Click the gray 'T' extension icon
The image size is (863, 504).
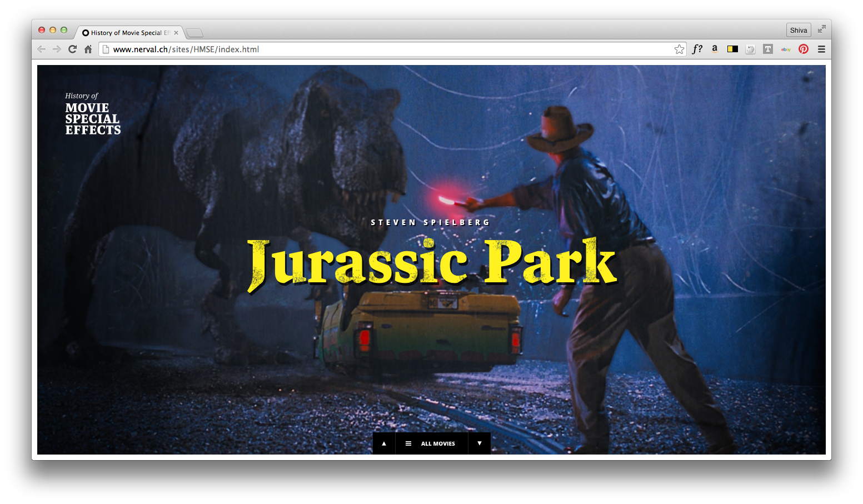(767, 49)
